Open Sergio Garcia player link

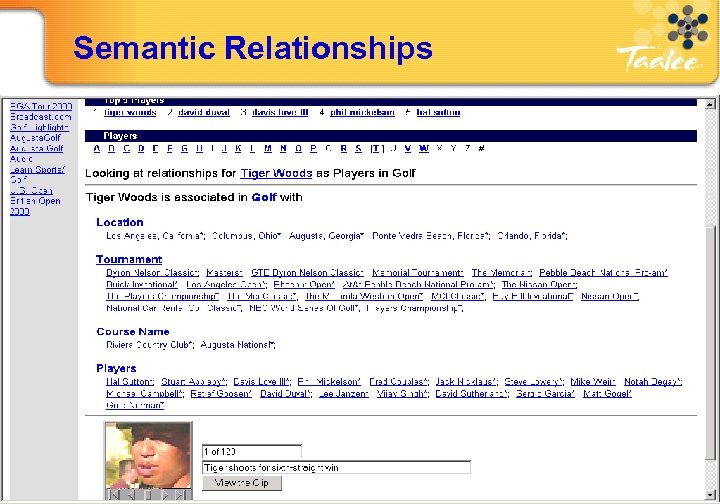pos(545,394)
